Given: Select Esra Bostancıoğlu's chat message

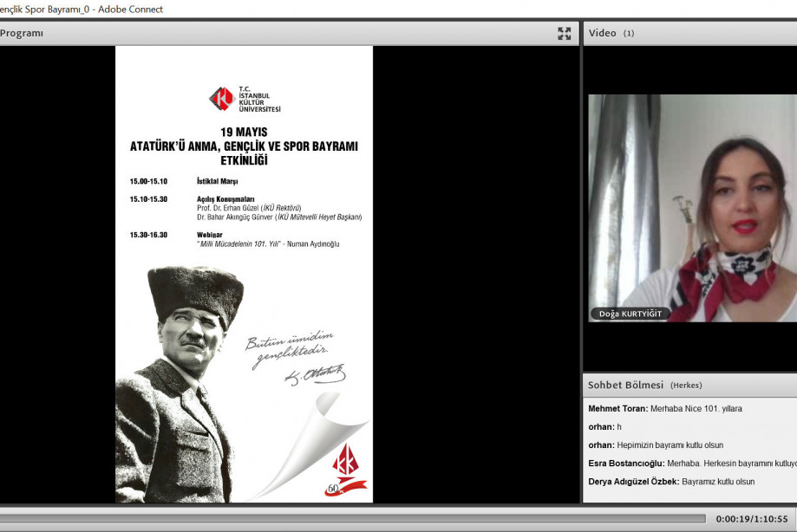Looking at the screenshot, I should [691, 464].
